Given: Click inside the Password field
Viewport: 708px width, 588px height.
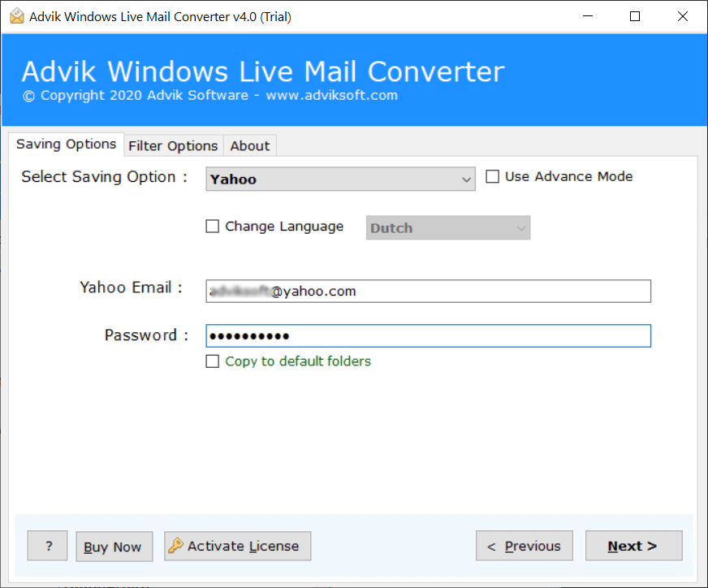Looking at the screenshot, I should [428, 335].
